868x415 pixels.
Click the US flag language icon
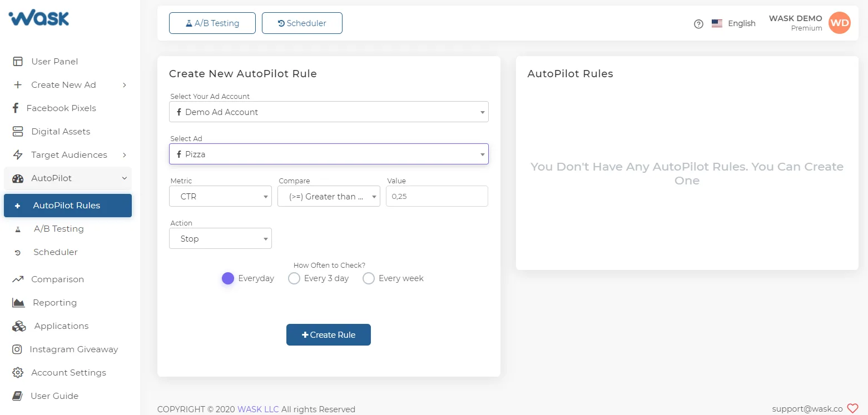717,23
